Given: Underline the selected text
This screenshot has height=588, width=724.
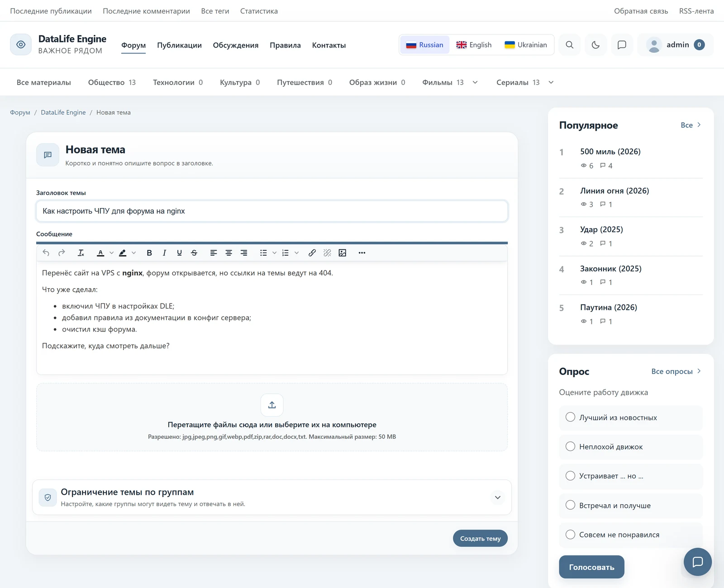Looking at the screenshot, I should 179,253.
